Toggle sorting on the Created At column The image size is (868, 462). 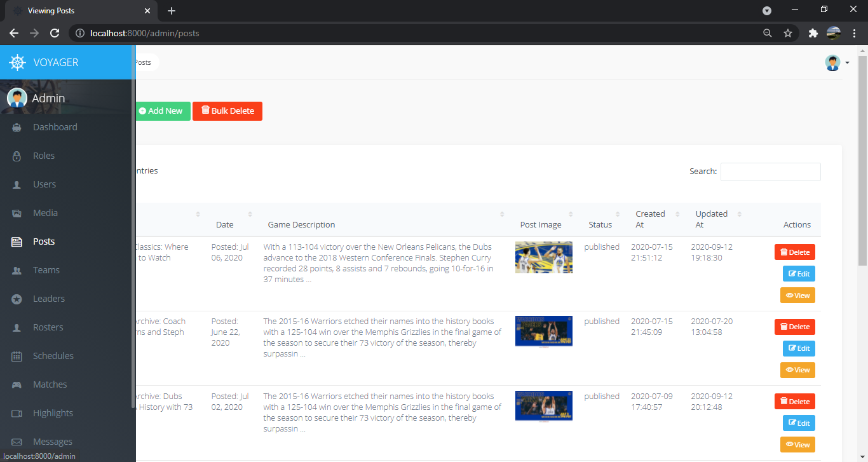[650, 219]
